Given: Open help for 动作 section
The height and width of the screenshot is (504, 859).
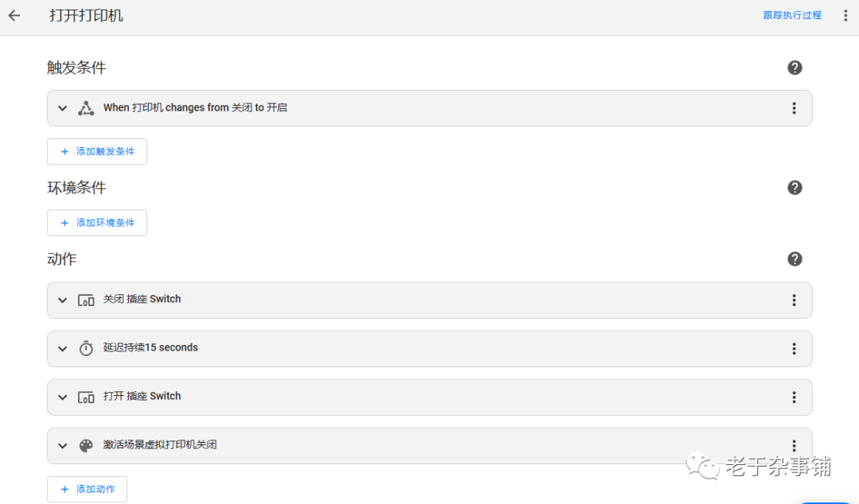Looking at the screenshot, I should [x=795, y=259].
